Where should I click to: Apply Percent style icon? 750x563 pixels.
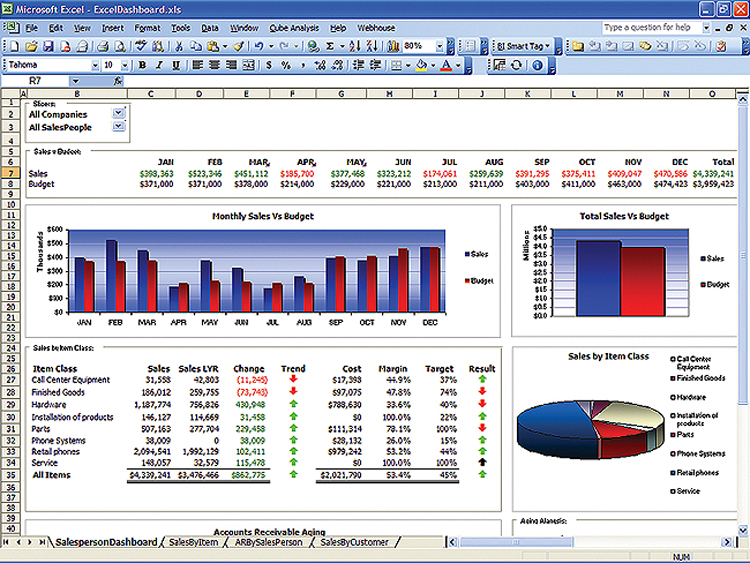[x=286, y=66]
